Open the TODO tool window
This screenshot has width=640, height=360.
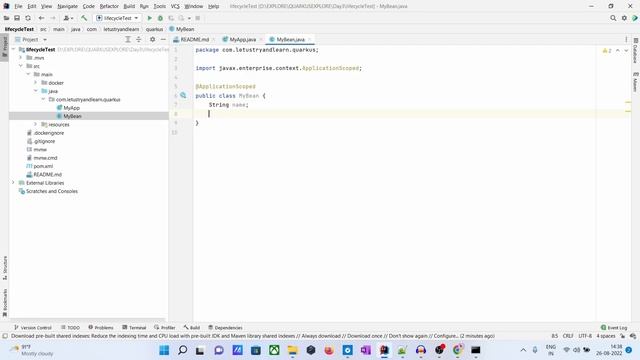(70, 327)
